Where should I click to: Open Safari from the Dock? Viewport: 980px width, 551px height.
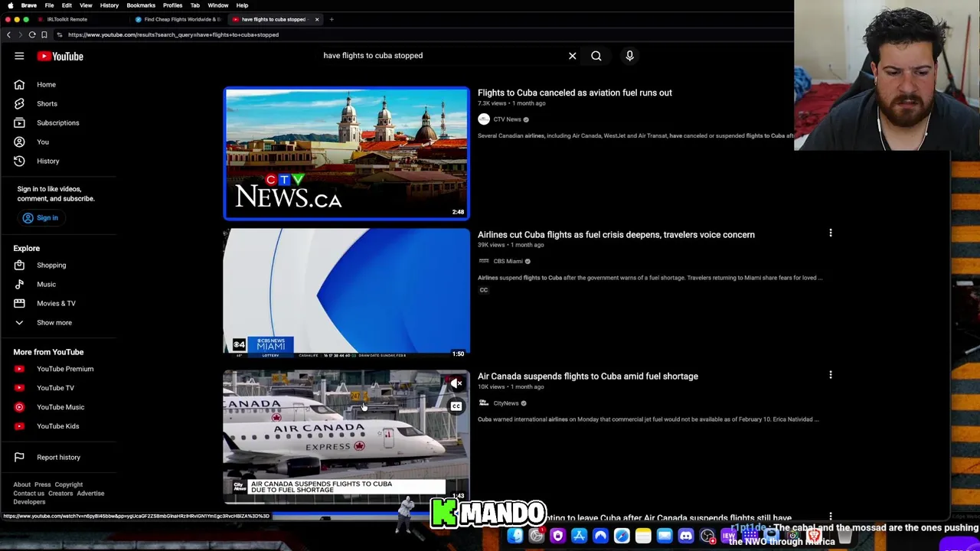[622, 536]
